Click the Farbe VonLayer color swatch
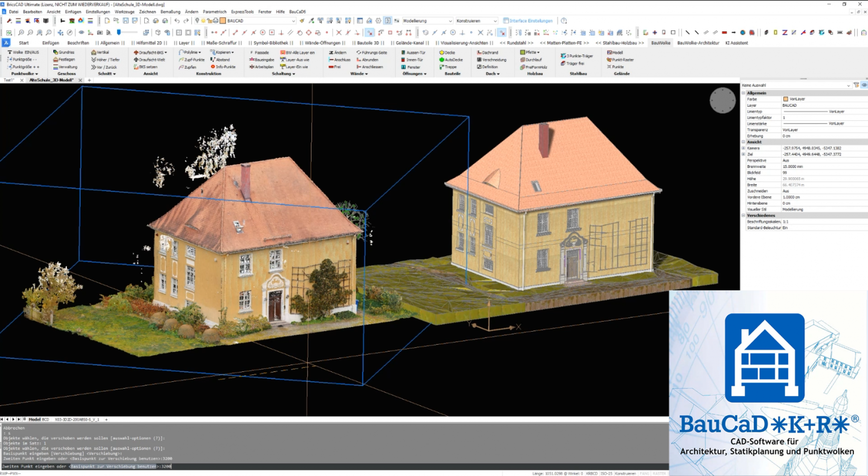The width and height of the screenshot is (868, 476). coord(786,99)
